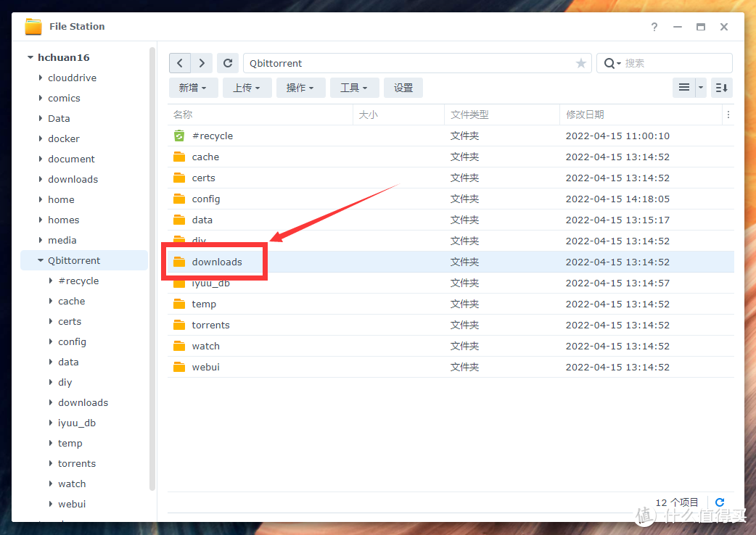
Task: Add Qbittorrent to favorites with the star
Action: click(581, 63)
